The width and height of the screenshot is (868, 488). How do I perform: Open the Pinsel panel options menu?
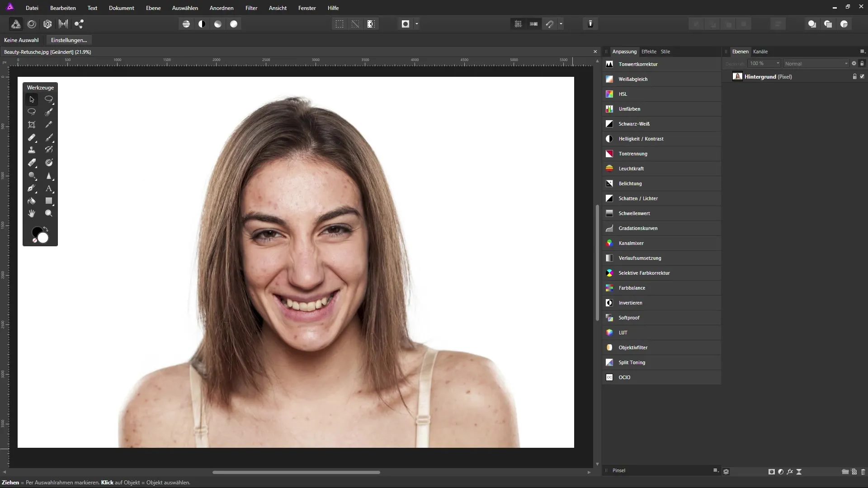(716, 470)
